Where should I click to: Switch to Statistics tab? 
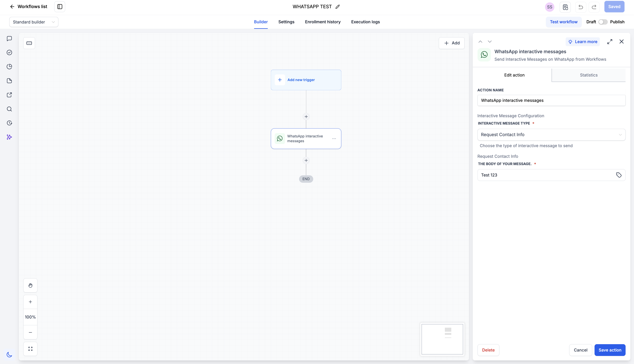click(589, 75)
